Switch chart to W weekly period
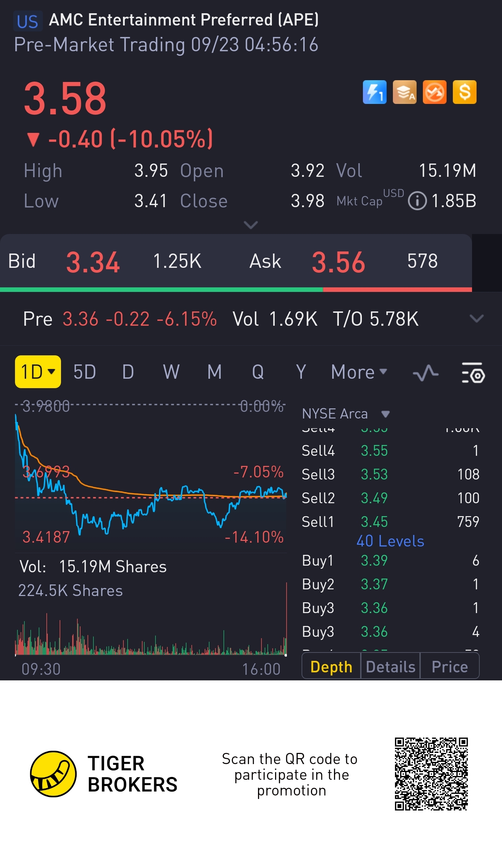This screenshot has width=502, height=868. pos(171,372)
